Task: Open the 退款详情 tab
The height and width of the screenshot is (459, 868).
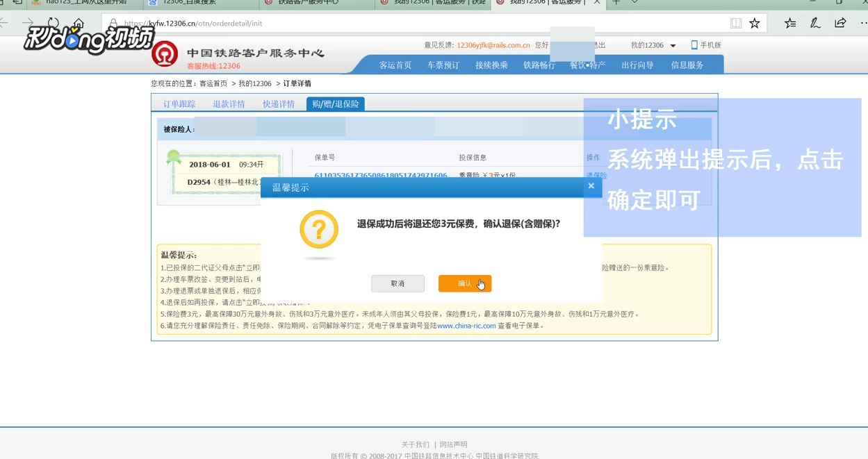Action: [229, 104]
